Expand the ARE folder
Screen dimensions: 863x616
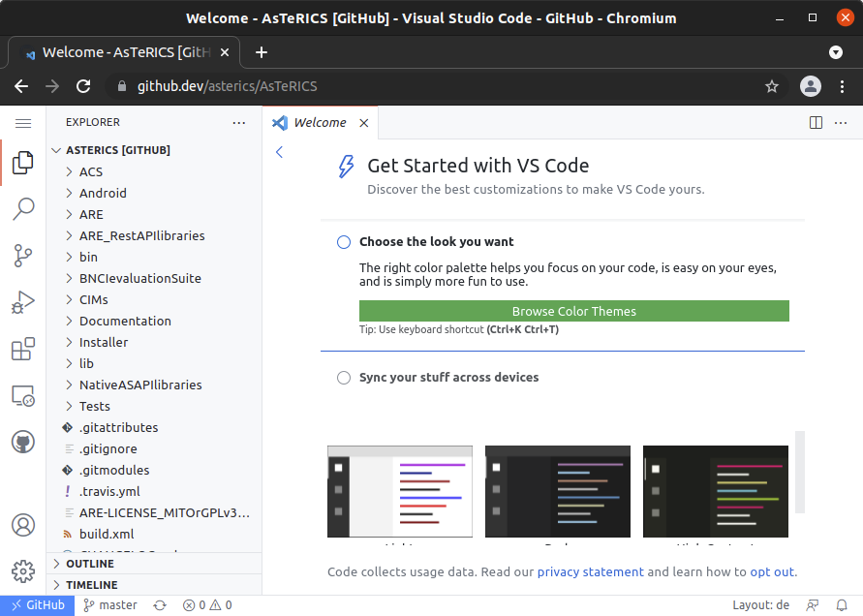pyautogui.click(x=154, y=215)
